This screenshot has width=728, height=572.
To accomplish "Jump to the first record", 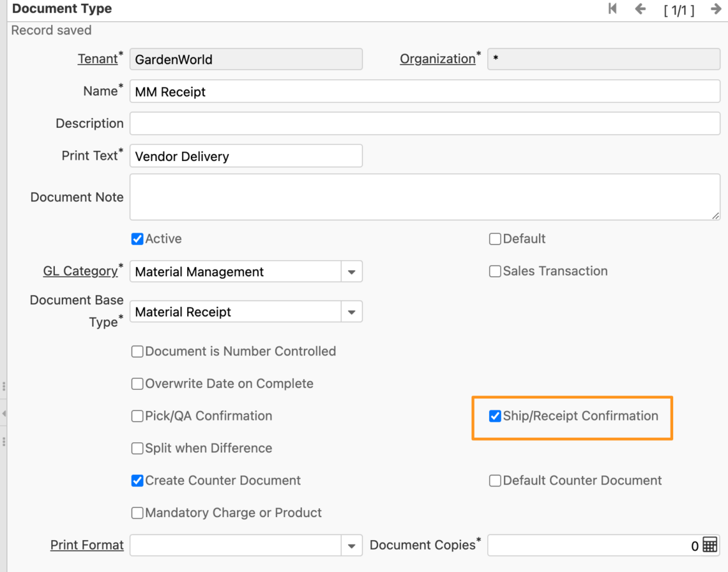I will [612, 9].
